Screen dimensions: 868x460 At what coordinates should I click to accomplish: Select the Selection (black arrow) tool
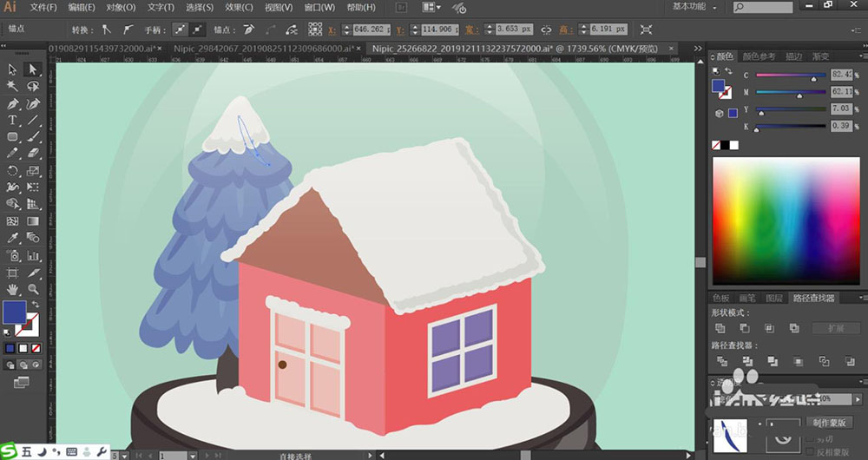12,69
